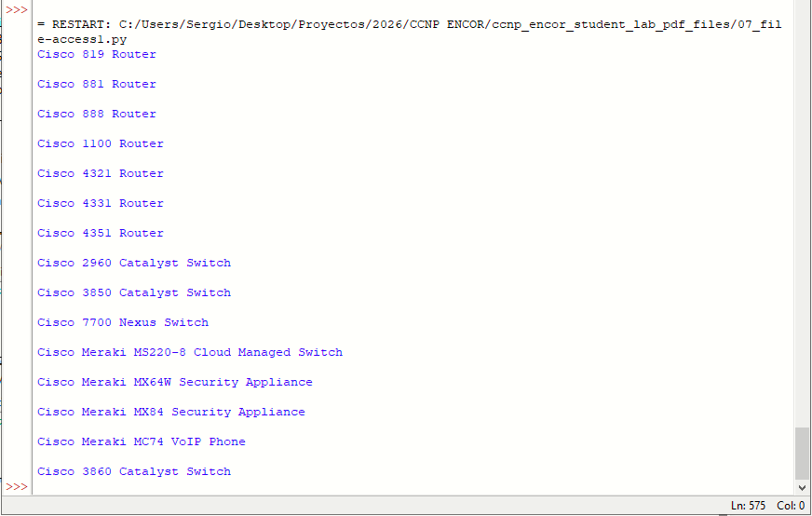Click the scrollbar track above the thumb
The image size is (812, 516).
(x=802, y=212)
